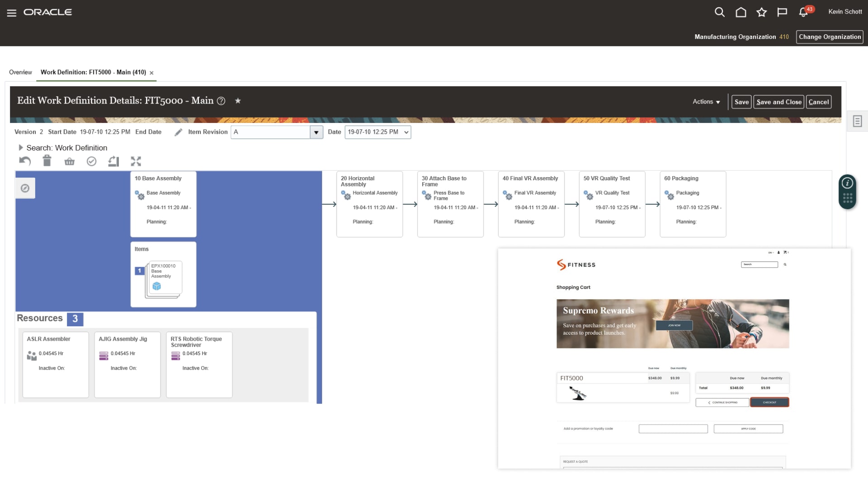Click the trash delete icon
The height and width of the screenshot is (488, 868).
47,161
